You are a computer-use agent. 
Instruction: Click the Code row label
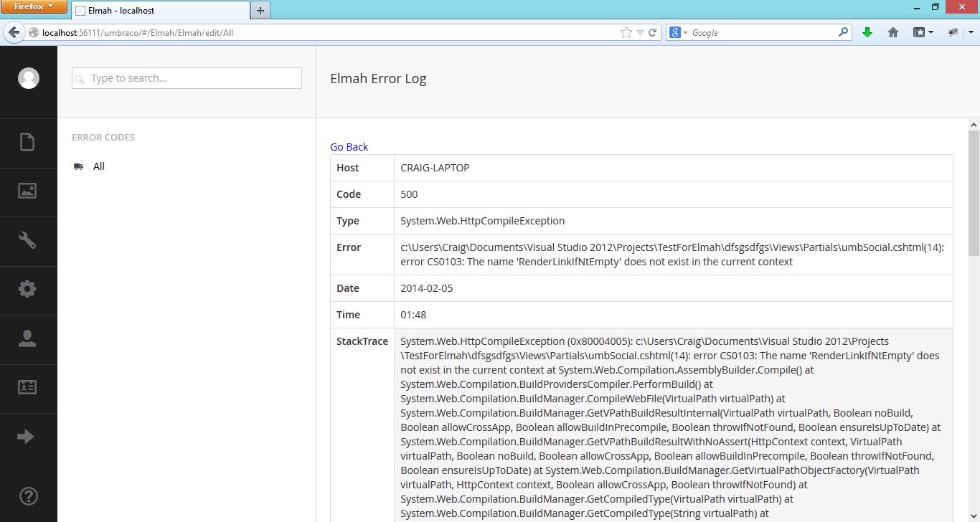[x=349, y=194]
